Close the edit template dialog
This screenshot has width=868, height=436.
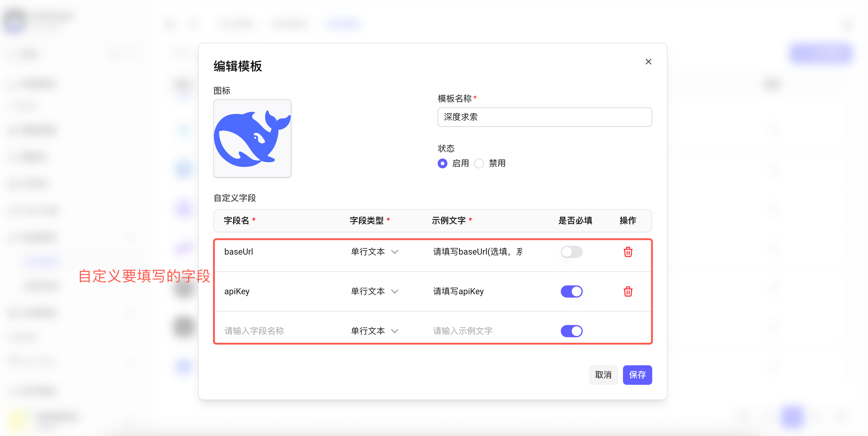coord(648,62)
